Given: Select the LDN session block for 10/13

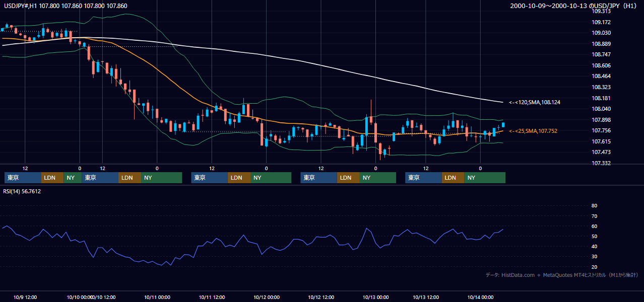Looking at the screenshot, I should [453, 178].
